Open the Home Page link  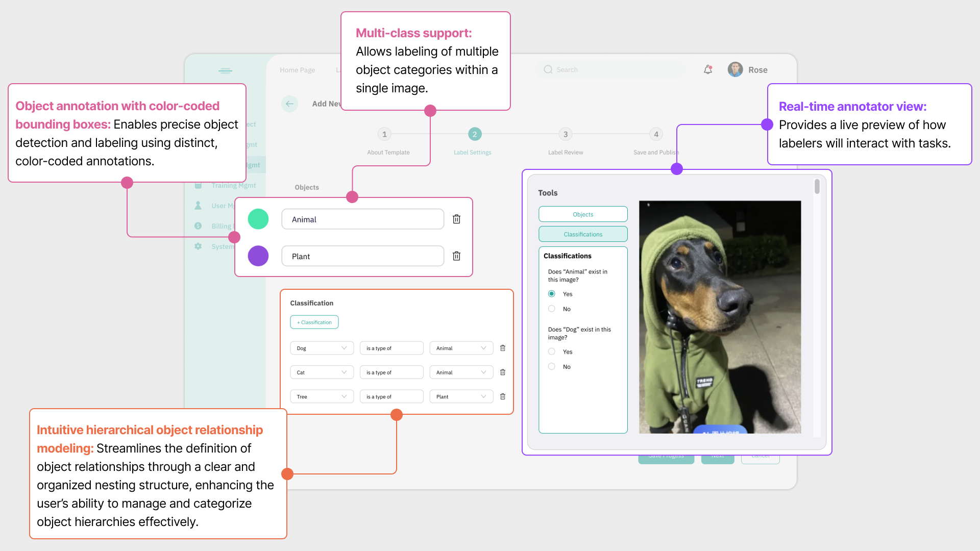tap(297, 70)
